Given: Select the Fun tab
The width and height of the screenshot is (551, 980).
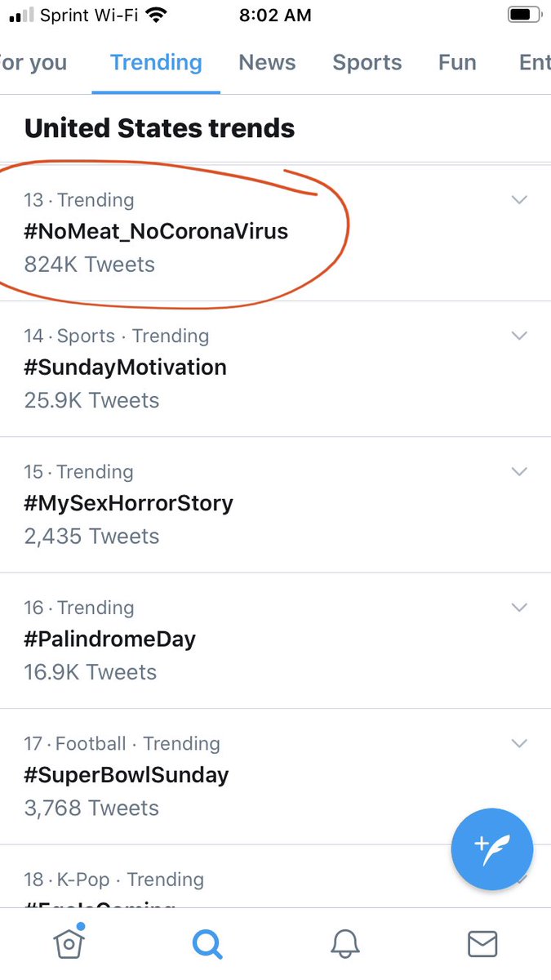Looking at the screenshot, I should coord(457,63).
